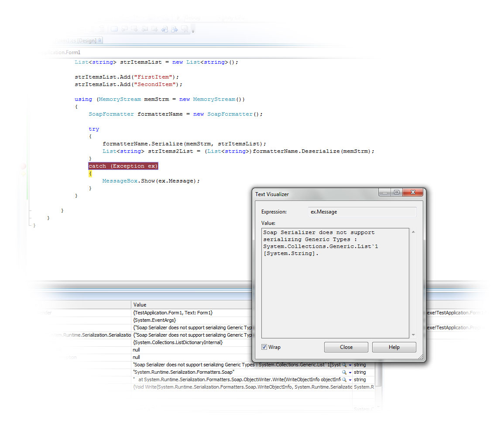Click the search magnifier icon on the toolbar

coord(185,29)
